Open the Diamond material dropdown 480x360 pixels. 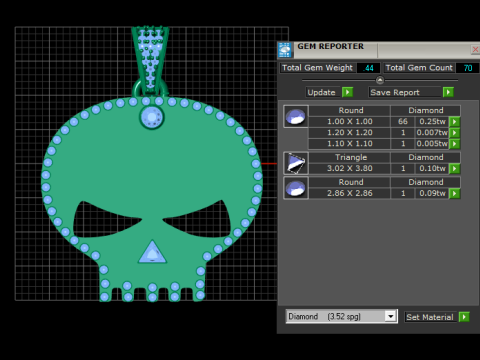click(390, 316)
